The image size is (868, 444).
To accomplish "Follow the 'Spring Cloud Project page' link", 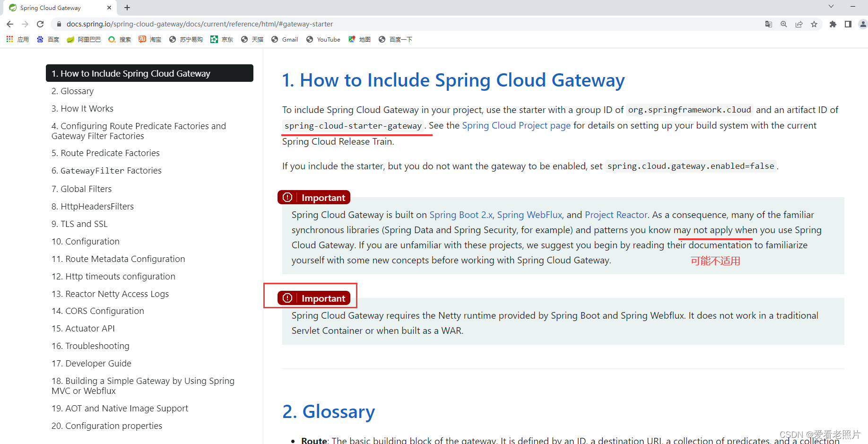I will click(516, 125).
